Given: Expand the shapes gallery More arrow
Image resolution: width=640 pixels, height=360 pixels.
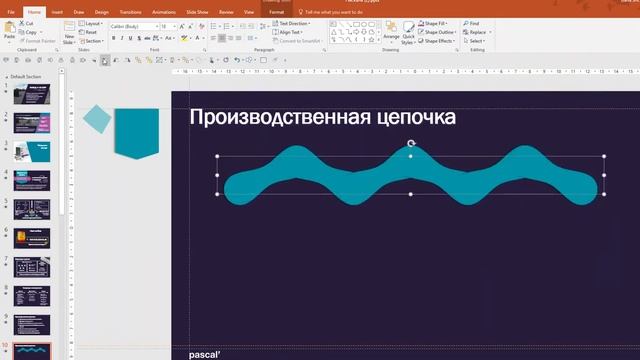Looking at the screenshot, I should coord(379,40).
